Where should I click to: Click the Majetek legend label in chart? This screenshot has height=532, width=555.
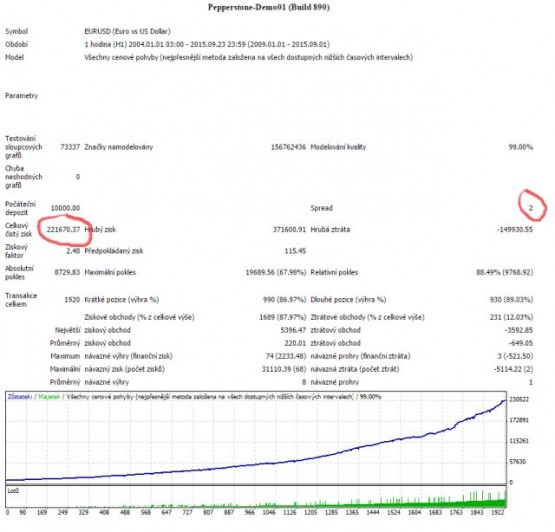49,397
